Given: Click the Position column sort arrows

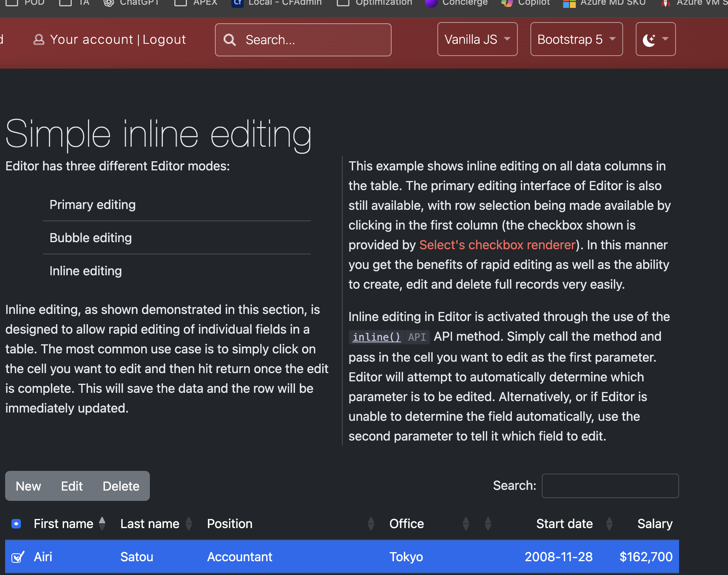Looking at the screenshot, I should pyautogui.click(x=371, y=523).
